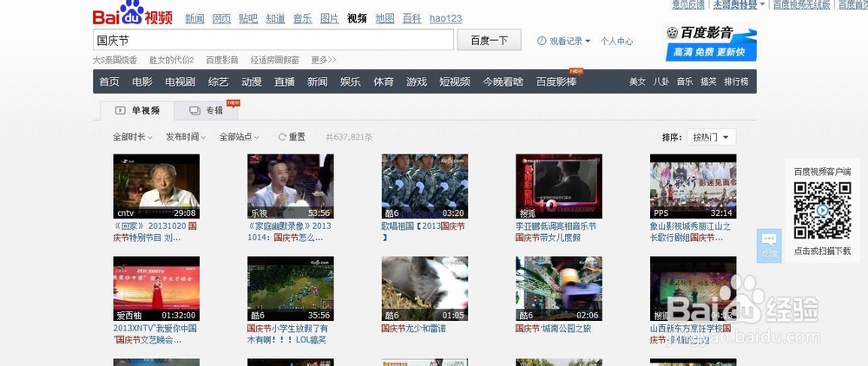Click 点击或扫描下载 under the QR code

click(822, 251)
